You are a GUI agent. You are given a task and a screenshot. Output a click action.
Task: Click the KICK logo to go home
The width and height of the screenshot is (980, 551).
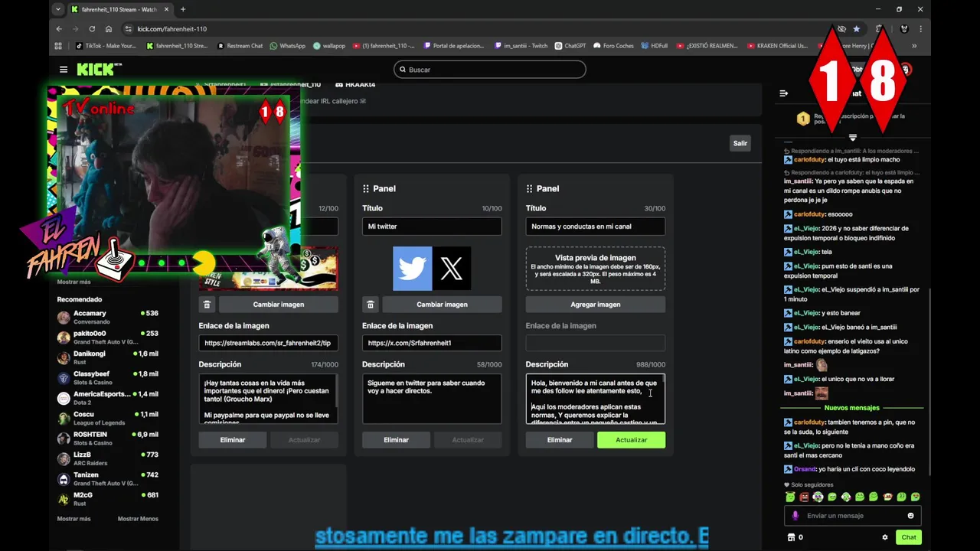click(99, 70)
